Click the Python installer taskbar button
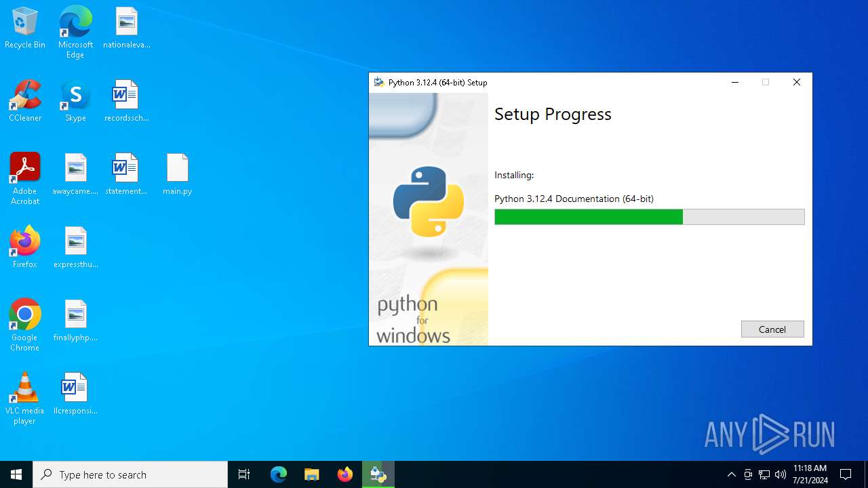Viewport: 868px width, 488px height. point(378,474)
